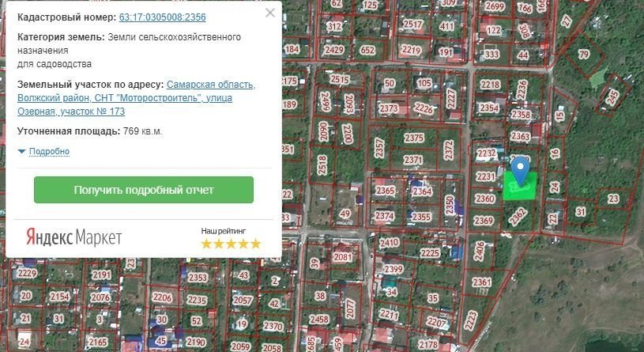Select parcel 2353 on the map
Viewport: 644px width, 352px height.
[x=198, y=278]
